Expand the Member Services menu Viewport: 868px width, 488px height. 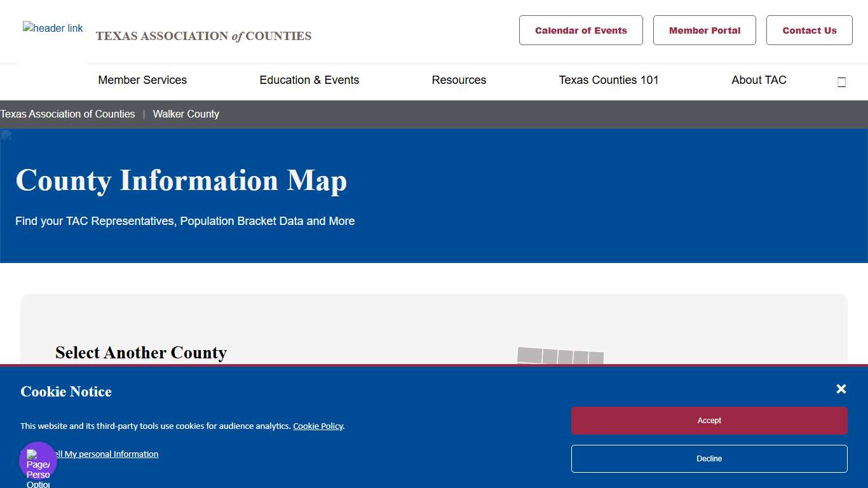coord(142,80)
